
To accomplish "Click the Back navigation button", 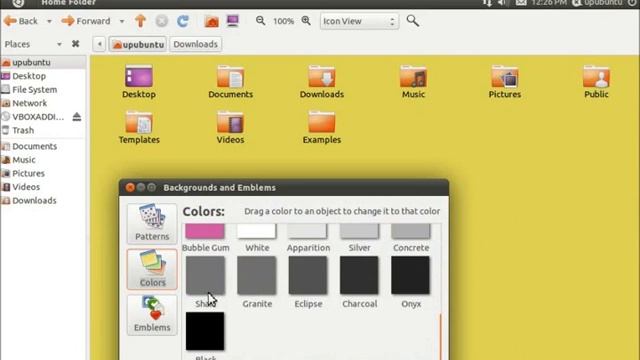I will (x=21, y=21).
